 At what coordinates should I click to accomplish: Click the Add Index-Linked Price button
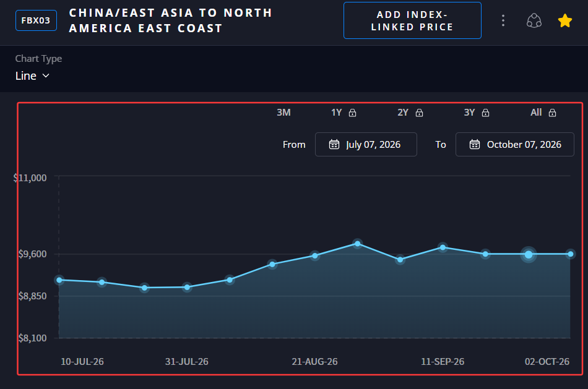coord(412,20)
